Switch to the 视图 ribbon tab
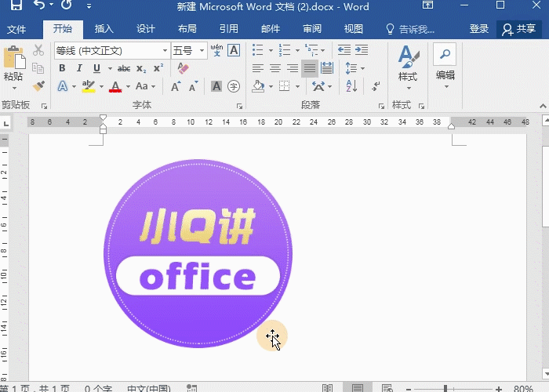The width and height of the screenshot is (549, 392). 354,29
